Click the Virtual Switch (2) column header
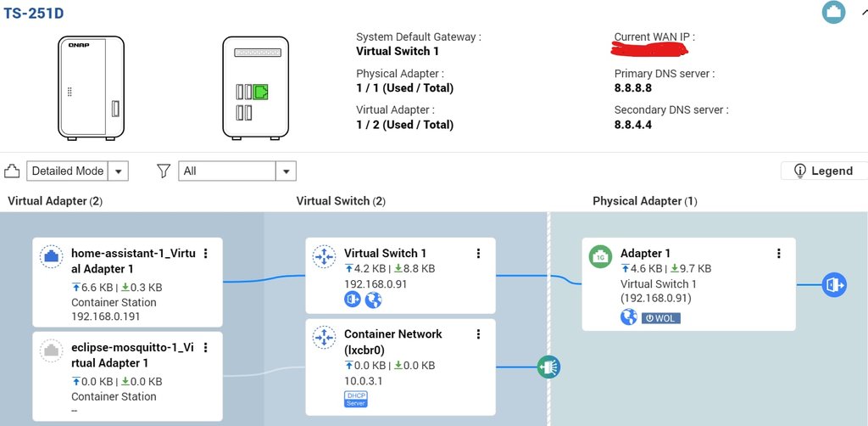The height and width of the screenshot is (426, 868). tap(341, 201)
